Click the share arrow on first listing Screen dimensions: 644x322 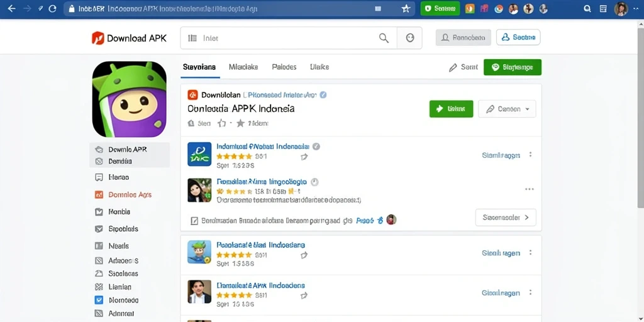click(304, 157)
